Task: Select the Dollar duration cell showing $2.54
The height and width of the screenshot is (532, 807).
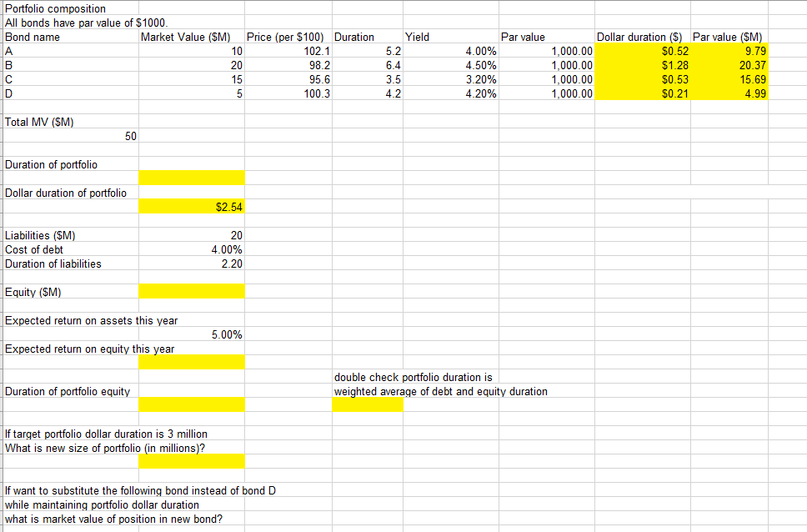Action: coord(192,206)
